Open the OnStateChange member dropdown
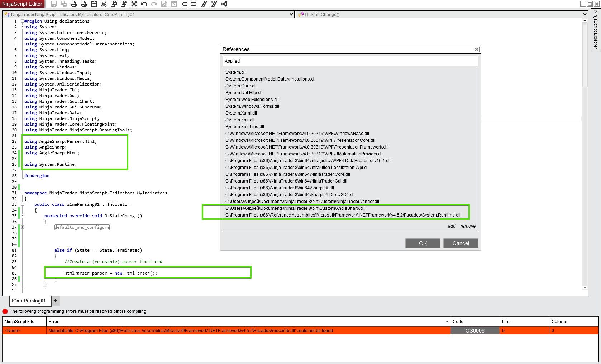This screenshot has width=601, height=364. pos(585,14)
